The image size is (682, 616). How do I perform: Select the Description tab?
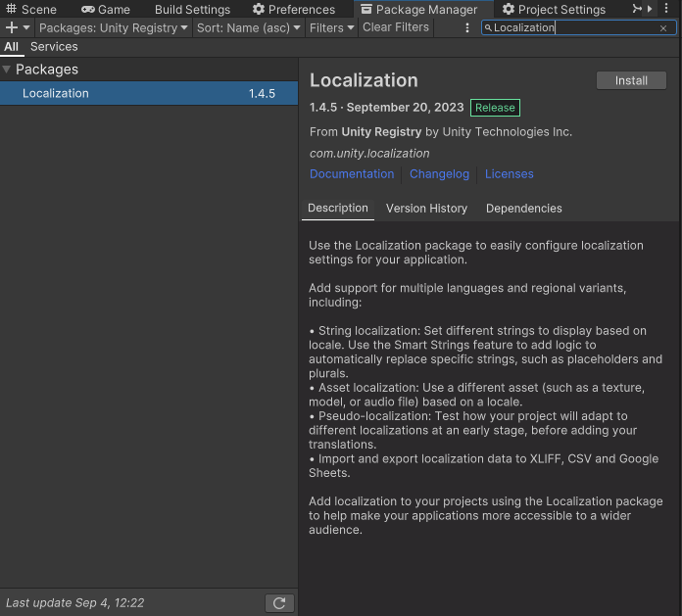(338, 209)
